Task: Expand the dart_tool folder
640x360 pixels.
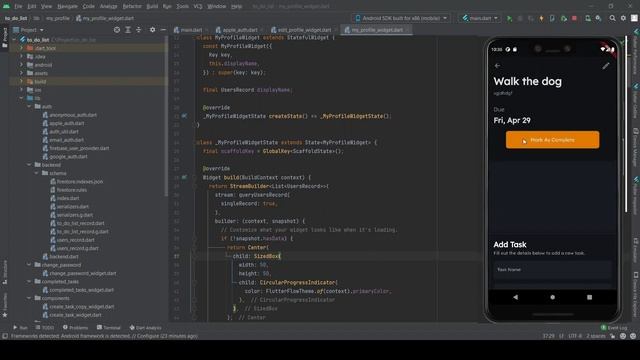Action: 22,48
